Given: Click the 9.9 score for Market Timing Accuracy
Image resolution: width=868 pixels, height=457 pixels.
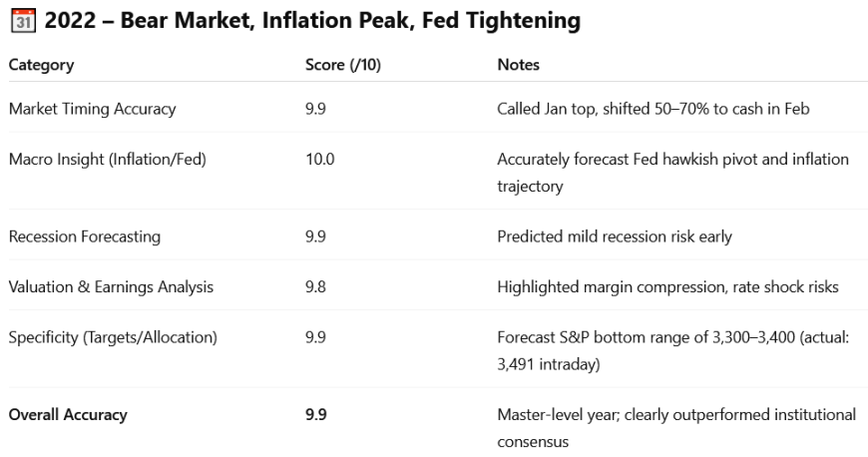Looking at the screenshot, I should click(316, 109).
